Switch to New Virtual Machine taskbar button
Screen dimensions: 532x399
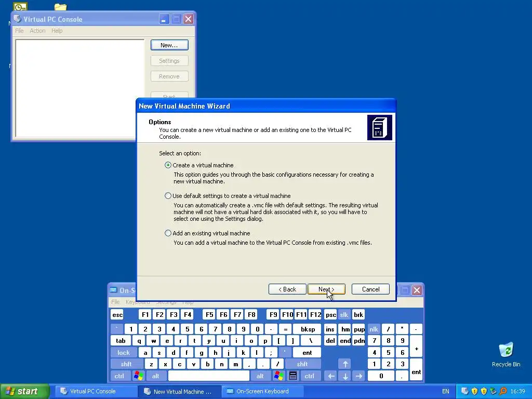click(180, 392)
